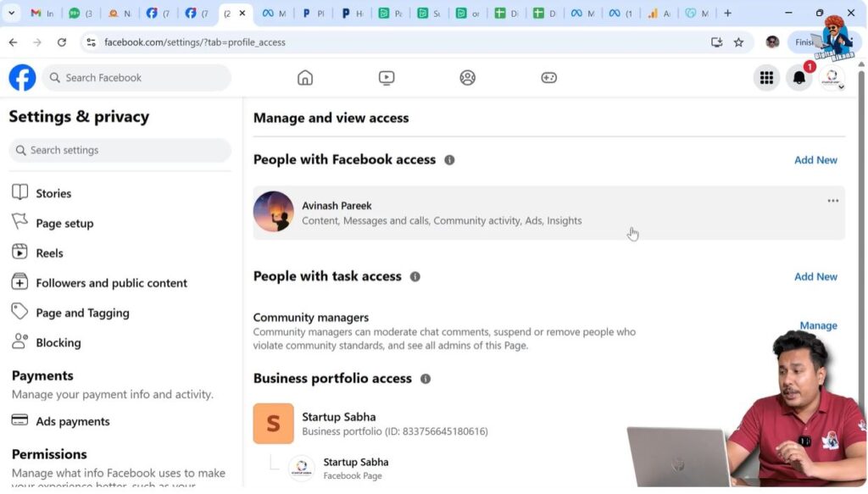Open Page and Tagging settings
This screenshot has height=494, width=868.
(81, 313)
